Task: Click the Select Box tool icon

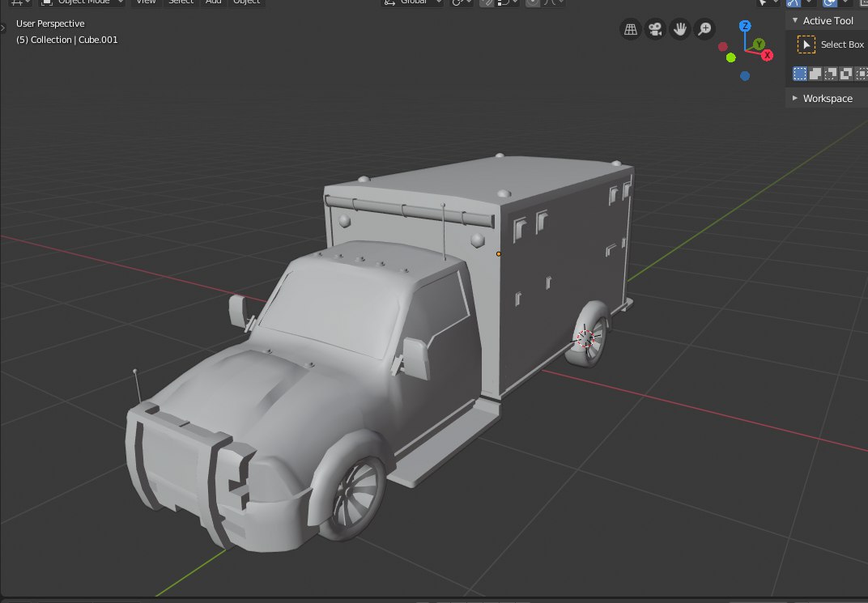Action: (x=806, y=45)
